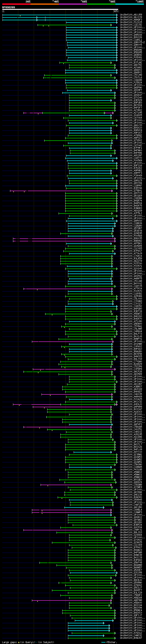The width and height of the screenshot is (146, 644).
Task: Click the green ~80% identity legend bar
Action: [x=101, y=4]
